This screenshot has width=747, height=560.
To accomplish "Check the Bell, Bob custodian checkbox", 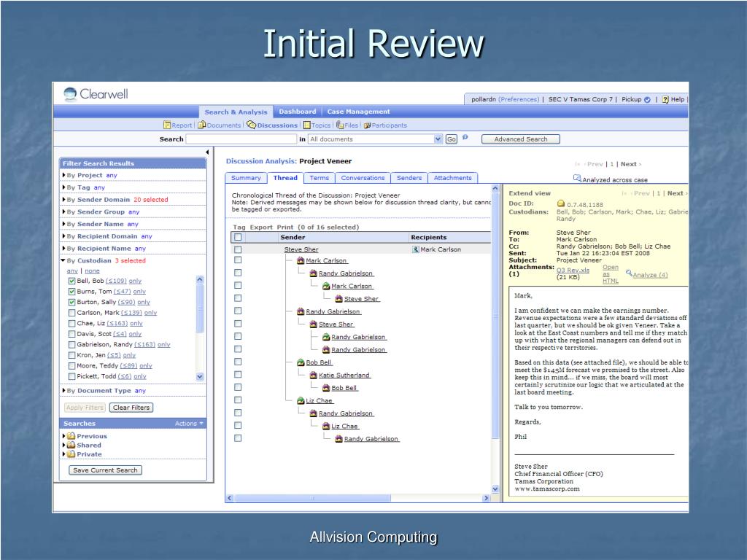I will pyautogui.click(x=72, y=281).
